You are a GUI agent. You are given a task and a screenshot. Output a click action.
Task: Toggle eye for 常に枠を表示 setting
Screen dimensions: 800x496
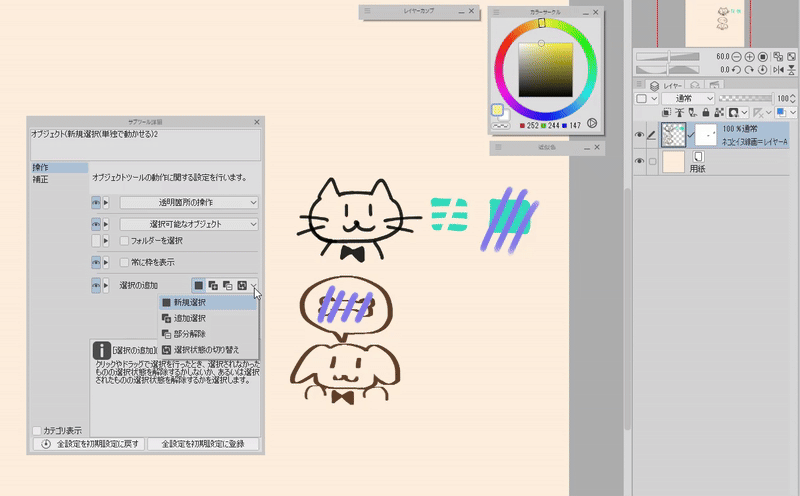[x=96, y=262]
